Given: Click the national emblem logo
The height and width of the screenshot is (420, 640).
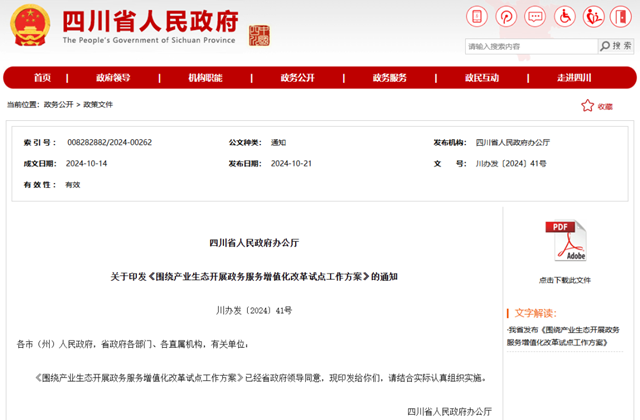Looking at the screenshot, I should (30, 25).
